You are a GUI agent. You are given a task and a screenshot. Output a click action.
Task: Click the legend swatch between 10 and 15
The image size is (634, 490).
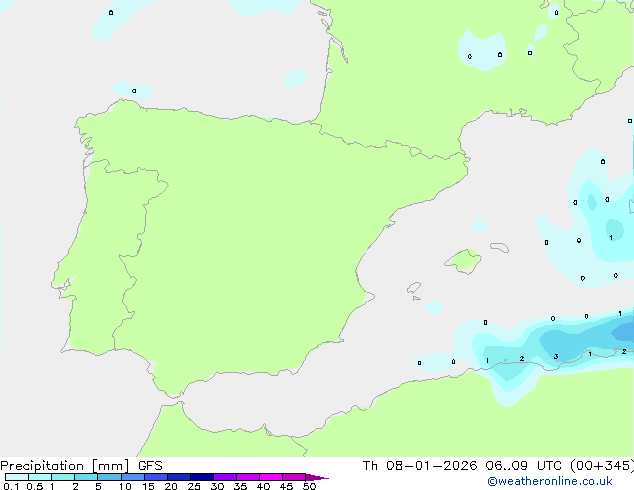[x=133, y=477]
